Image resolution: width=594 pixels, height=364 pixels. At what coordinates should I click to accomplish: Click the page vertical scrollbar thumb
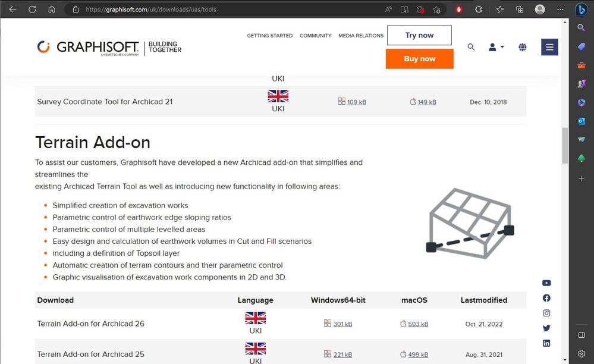point(565,146)
